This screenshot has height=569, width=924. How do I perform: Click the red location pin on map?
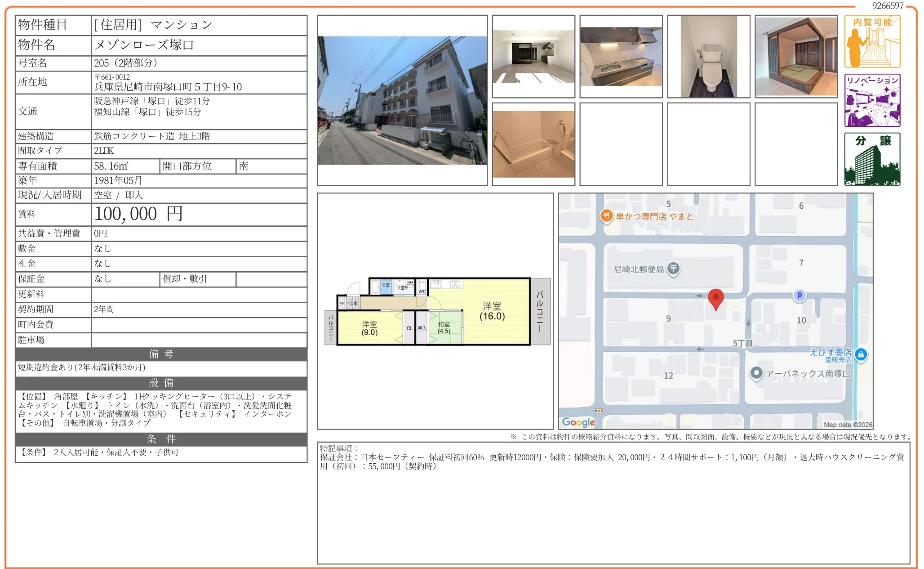pos(715,298)
